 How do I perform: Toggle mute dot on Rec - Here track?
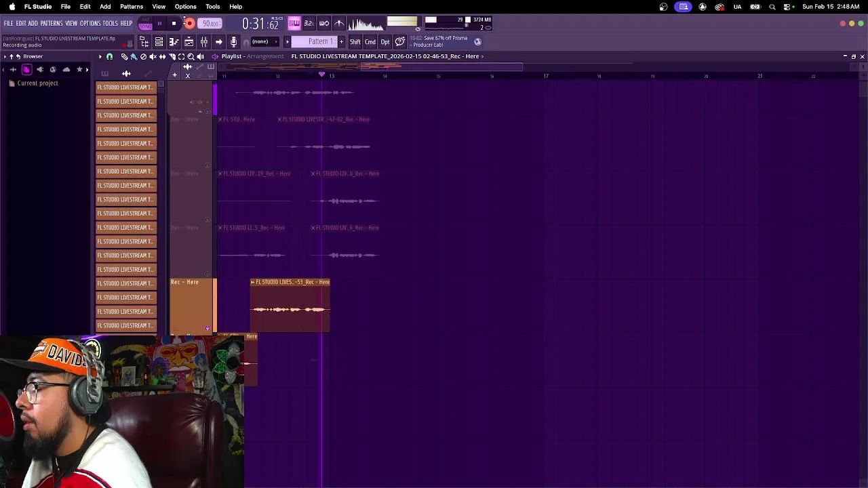click(x=208, y=328)
